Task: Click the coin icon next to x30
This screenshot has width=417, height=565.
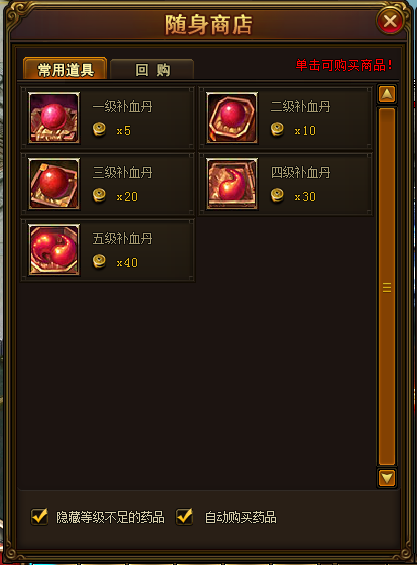Action: (277, 196)
